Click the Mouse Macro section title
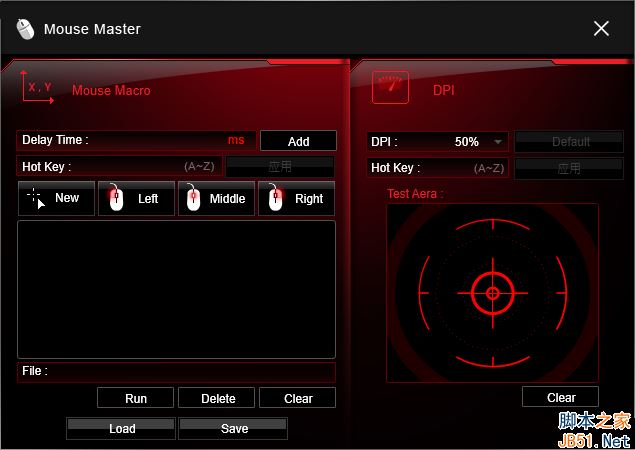 [111, 90]
